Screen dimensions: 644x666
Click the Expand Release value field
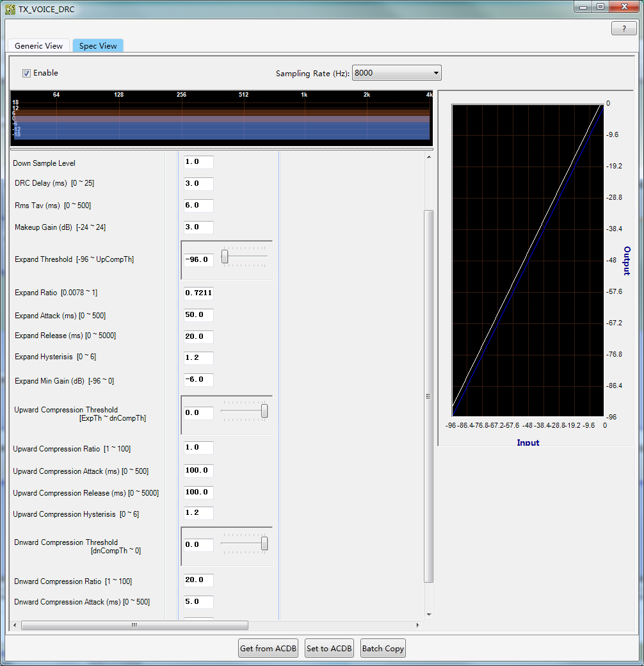198,336
